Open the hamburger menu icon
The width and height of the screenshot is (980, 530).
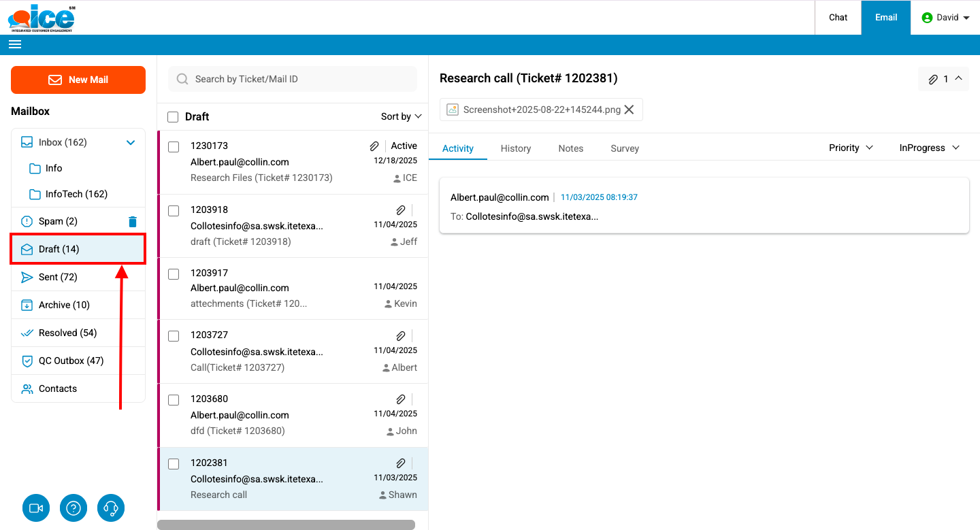(15, 45)
